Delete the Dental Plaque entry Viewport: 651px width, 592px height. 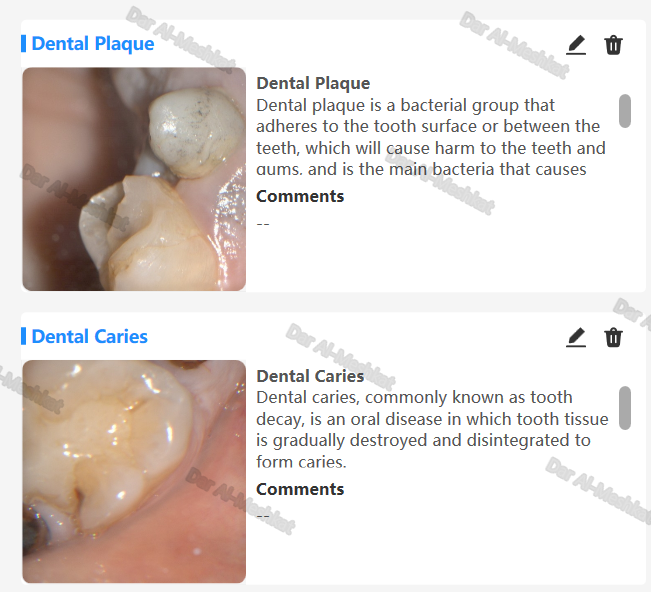pyautogui.click(x=613, y=45)
